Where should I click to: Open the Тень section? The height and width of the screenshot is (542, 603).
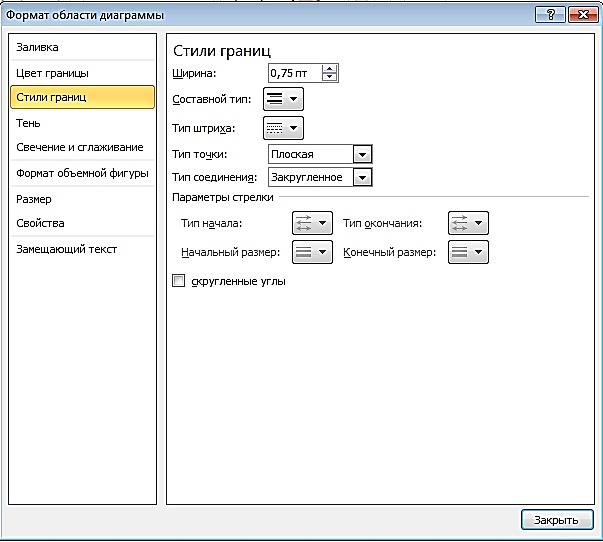(82, 123)
